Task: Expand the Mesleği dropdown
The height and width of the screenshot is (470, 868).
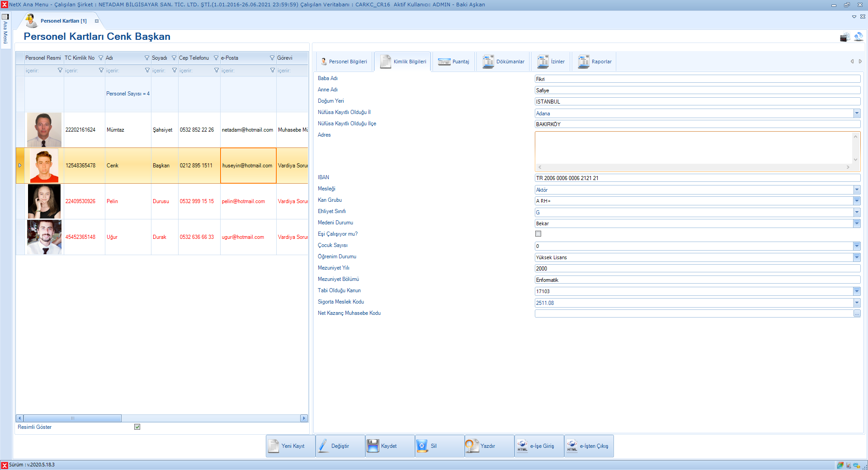Action: point(857,190)
